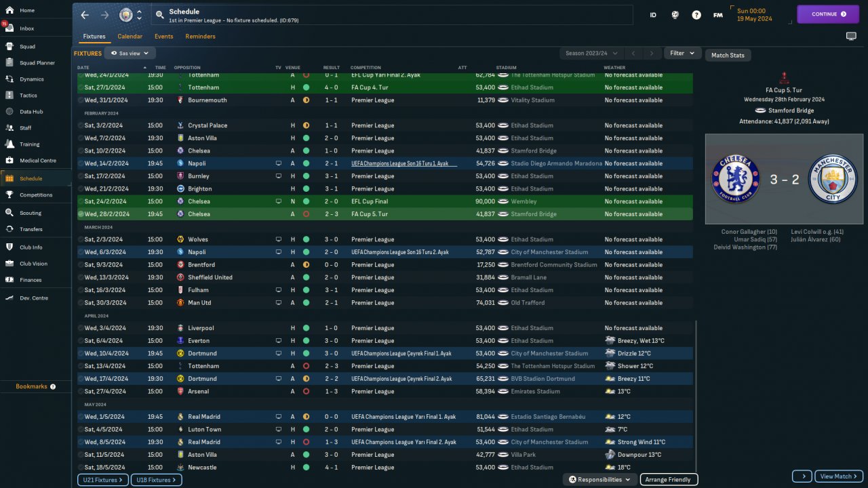Viewport: 868px width, 488px height.
Task: Go back with the left arrow
Action: (x=85, y=14)
